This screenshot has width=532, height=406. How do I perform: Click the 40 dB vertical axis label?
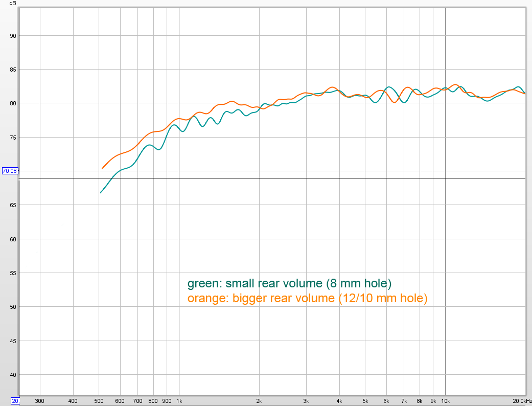13,375
